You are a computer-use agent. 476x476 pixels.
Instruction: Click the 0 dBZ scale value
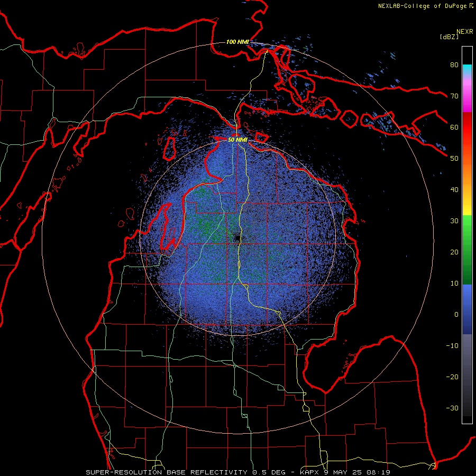click(x=456, y=315)
